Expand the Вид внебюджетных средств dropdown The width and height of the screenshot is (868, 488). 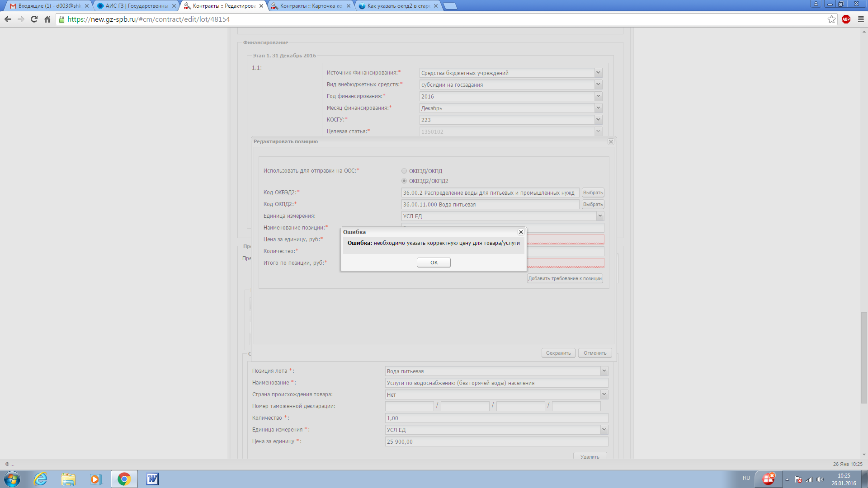click(598, 84)
